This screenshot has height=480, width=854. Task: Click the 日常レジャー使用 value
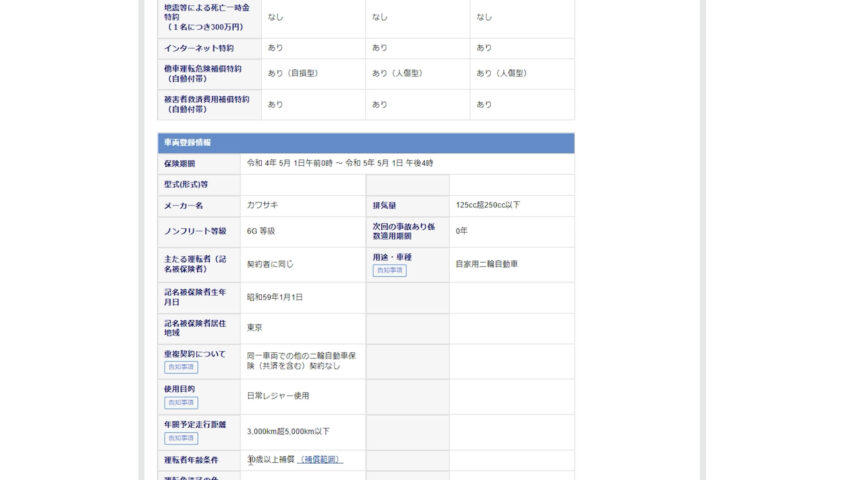[278, 396]
